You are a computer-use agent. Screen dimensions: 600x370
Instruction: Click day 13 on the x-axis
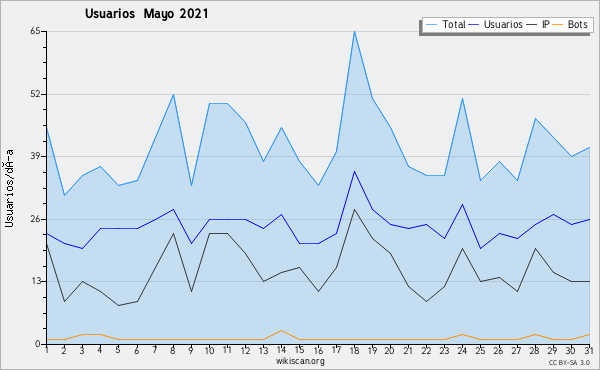[x=263, y=350]
